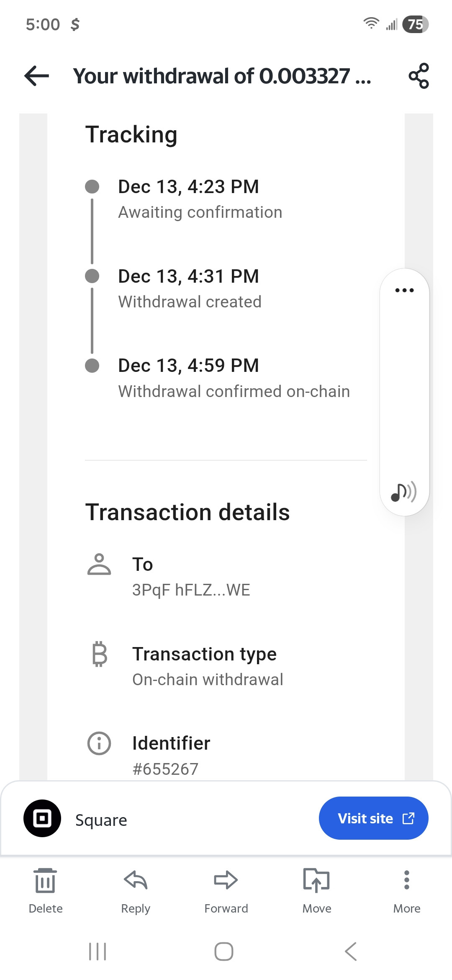Open Android recent apps button
The width and height of the screenshot is (452, 980).
click(98, 952)
